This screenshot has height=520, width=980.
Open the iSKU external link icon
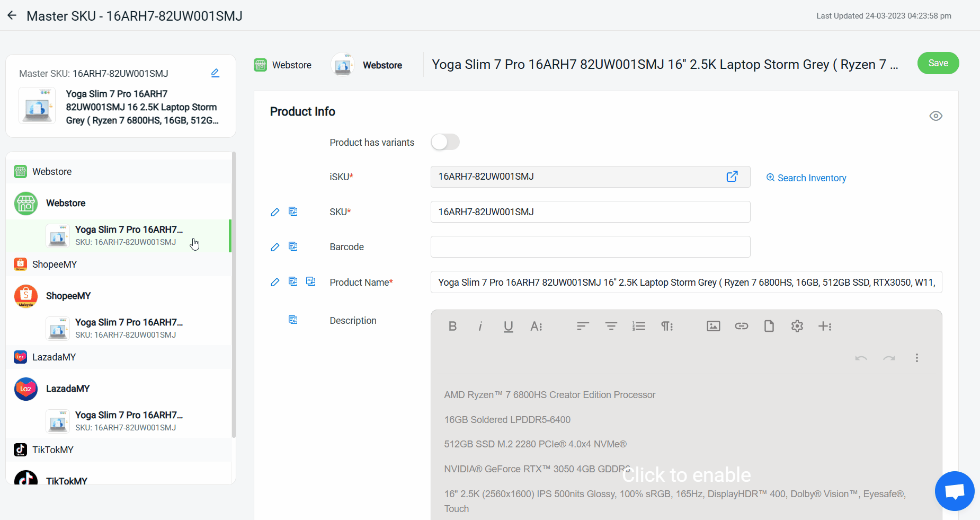pos(732,177)
